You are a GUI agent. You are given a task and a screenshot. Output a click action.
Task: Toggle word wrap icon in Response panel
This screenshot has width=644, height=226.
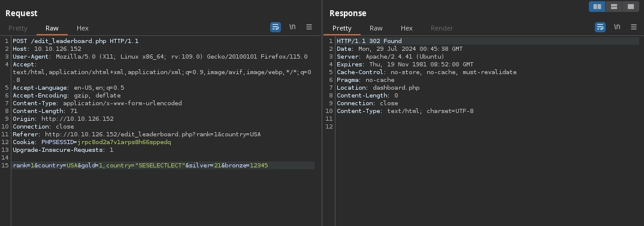pyautogui.click(x=600, y=28)
